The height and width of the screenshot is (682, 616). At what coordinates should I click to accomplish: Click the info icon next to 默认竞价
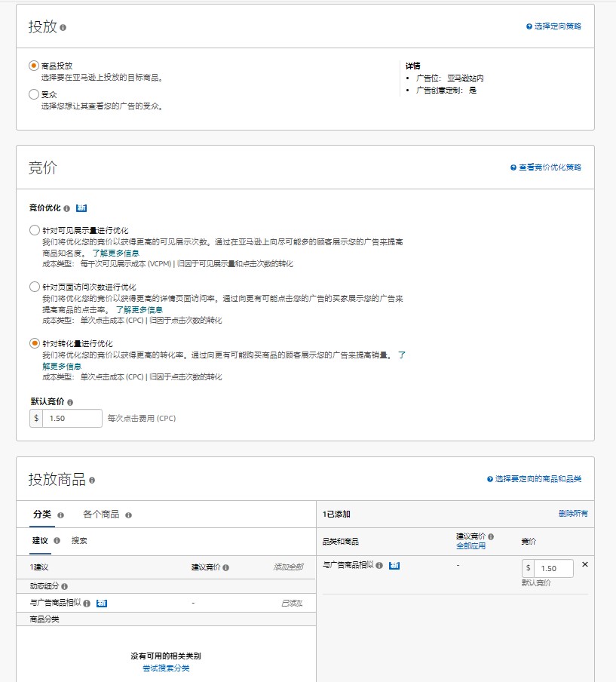(x=71, y=401)
